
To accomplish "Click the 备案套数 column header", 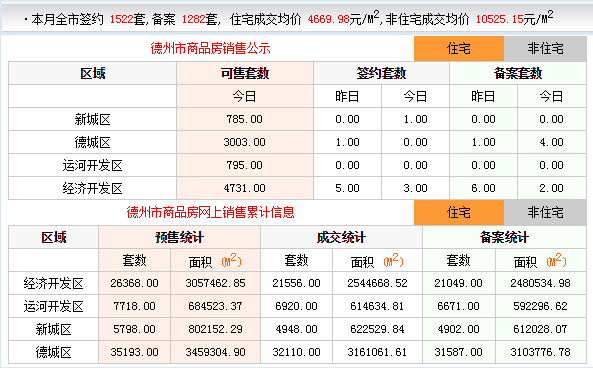I will tap(518, 73).
